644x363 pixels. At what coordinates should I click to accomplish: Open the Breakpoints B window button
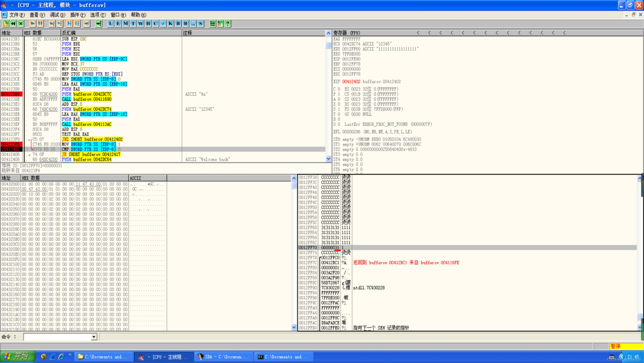click(x=178, y=23)
